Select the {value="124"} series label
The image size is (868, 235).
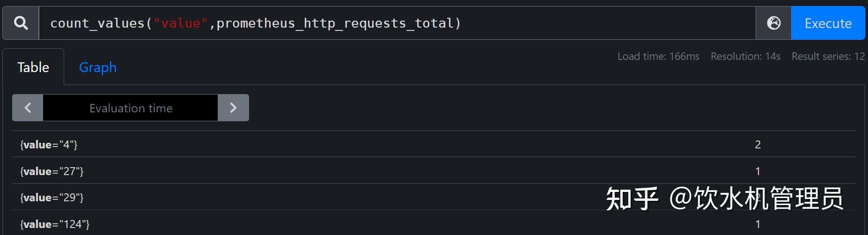point(55,224)
